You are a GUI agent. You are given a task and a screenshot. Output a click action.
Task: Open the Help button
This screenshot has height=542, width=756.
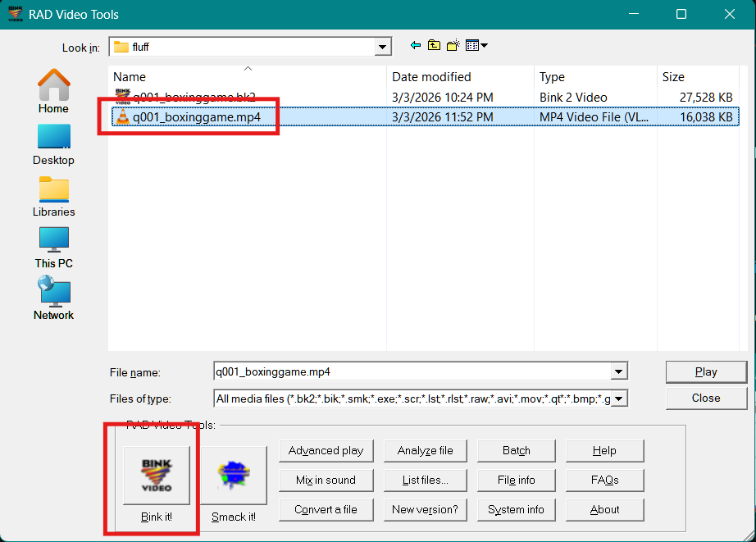[x=604, y=450]
